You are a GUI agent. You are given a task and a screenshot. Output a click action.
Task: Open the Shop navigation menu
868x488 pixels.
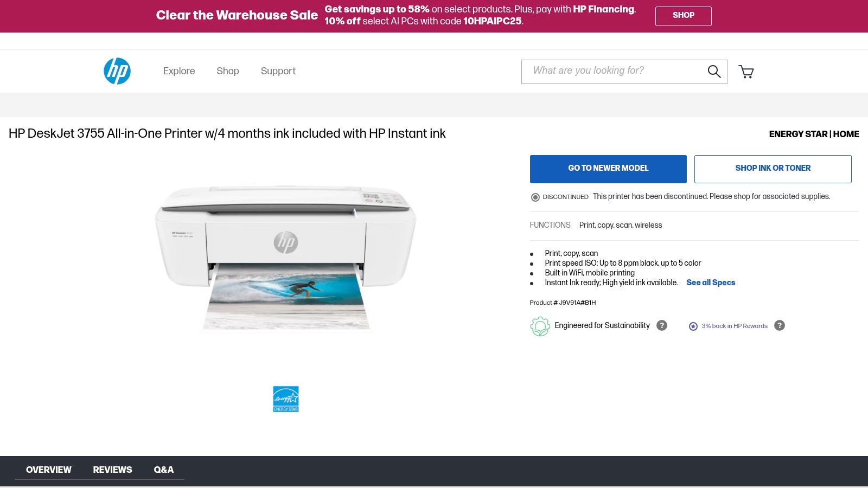click(228, 71)
